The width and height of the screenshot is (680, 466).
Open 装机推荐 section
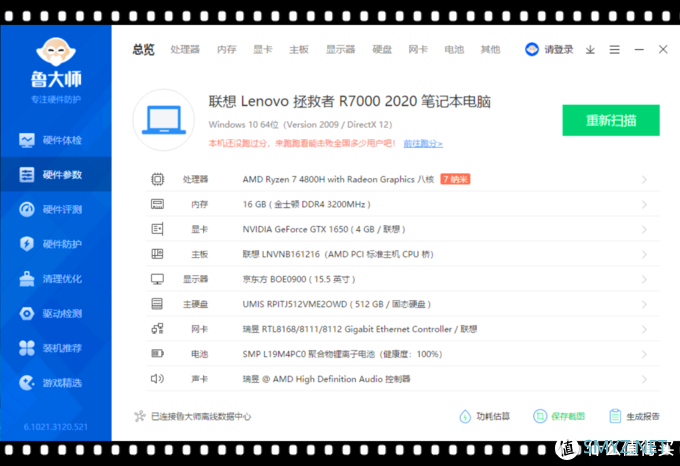coord(56,348)
